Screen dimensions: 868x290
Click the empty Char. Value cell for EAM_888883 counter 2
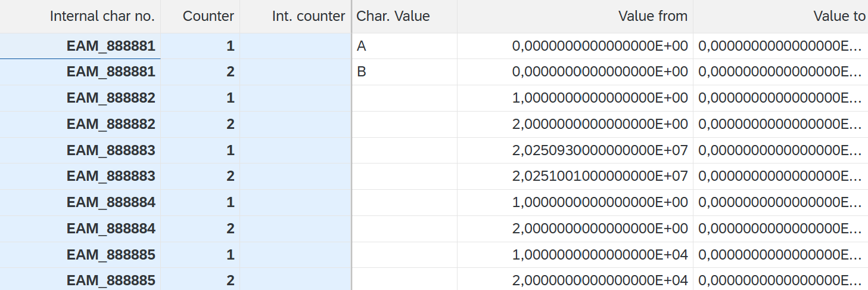tap(404, 177)
